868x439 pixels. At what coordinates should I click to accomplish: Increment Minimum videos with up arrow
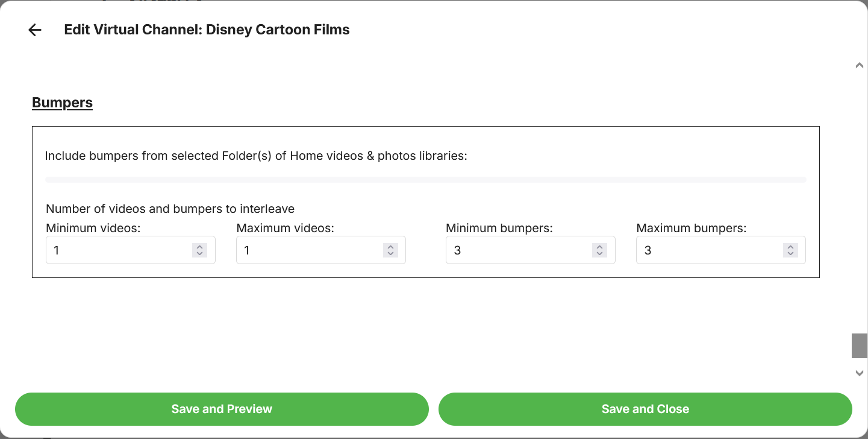199,247
